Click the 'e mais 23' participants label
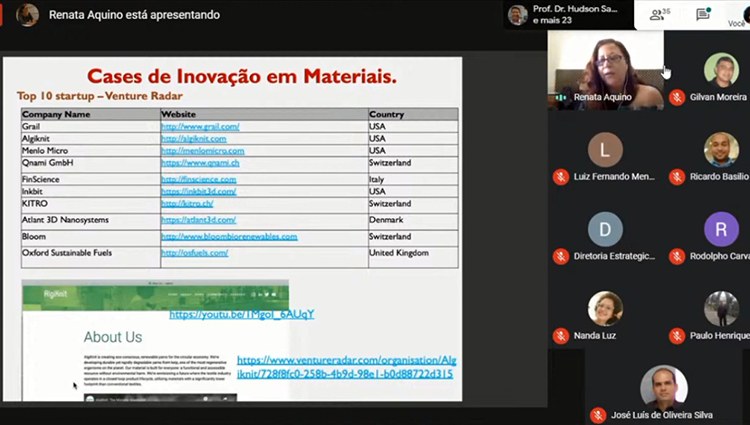Viewport: 750px width, 425px height. [552, 21]
